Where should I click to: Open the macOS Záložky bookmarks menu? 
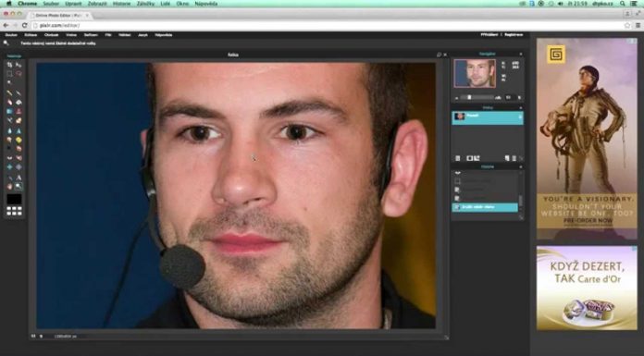pyautogui.click(x=145, y=4)
